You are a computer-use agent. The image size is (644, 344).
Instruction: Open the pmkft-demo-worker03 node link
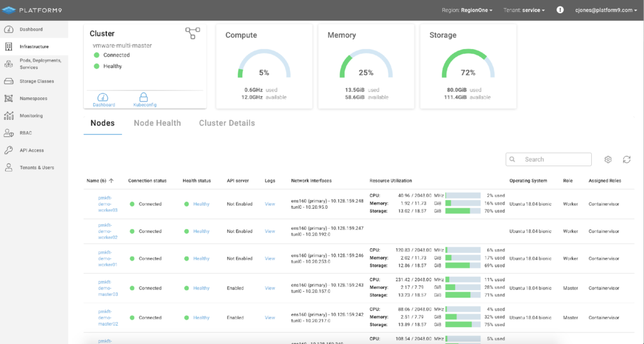[104, 204]
